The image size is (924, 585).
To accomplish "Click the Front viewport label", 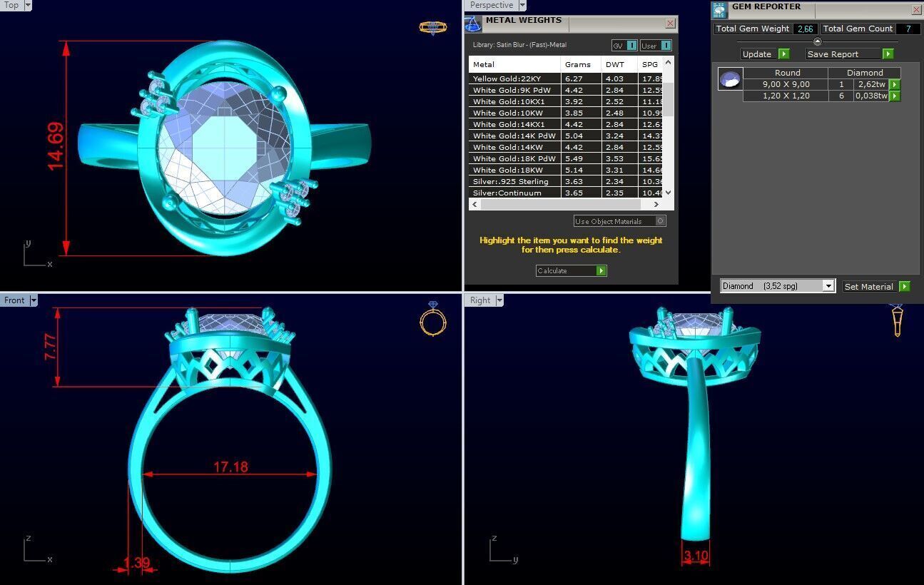I will 14,300.
